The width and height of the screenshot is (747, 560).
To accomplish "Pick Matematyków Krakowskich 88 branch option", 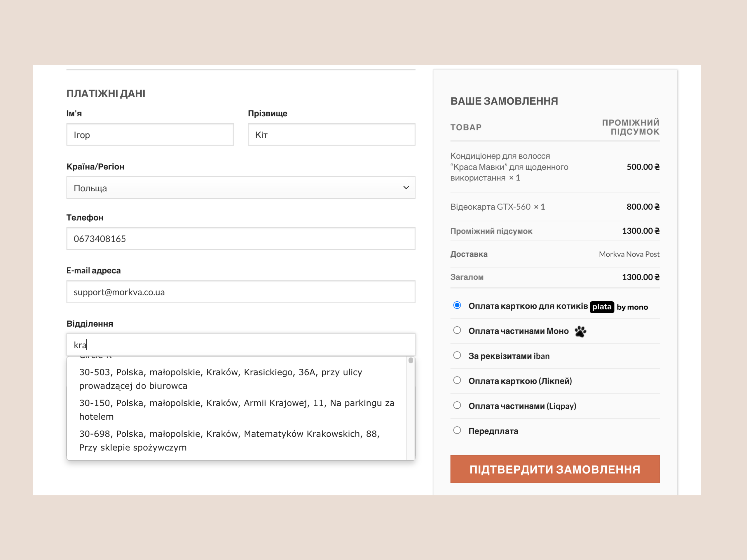I will click(x=230, y=440).
